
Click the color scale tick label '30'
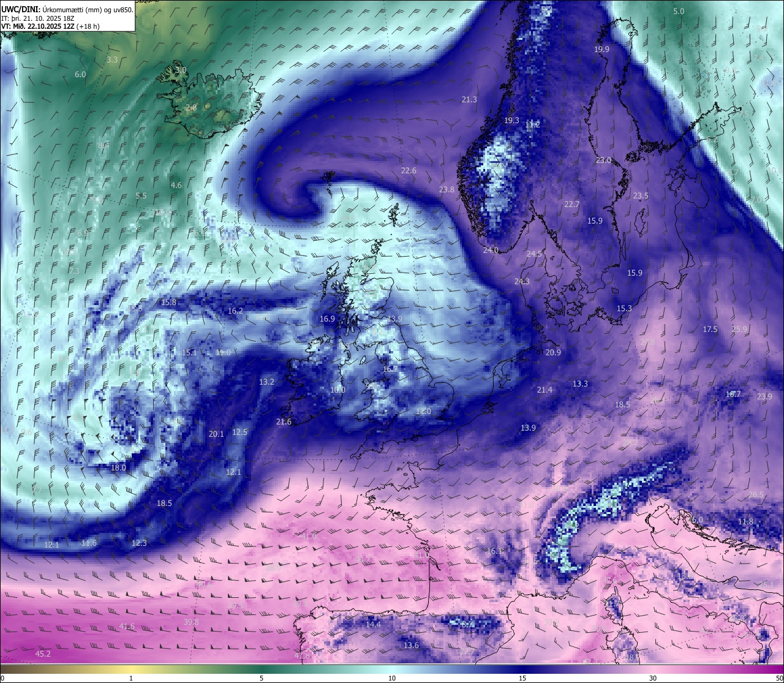pos(653,678)
